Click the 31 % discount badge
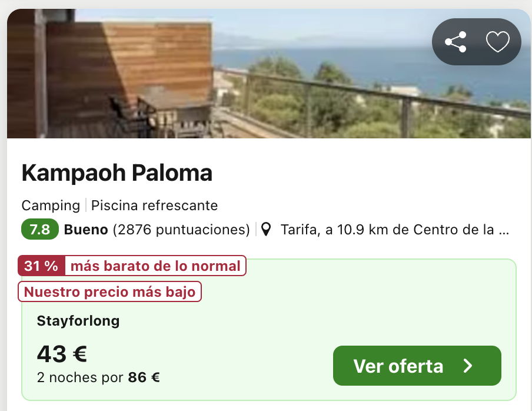Screen dimensions: 532x411 point(41,266)
